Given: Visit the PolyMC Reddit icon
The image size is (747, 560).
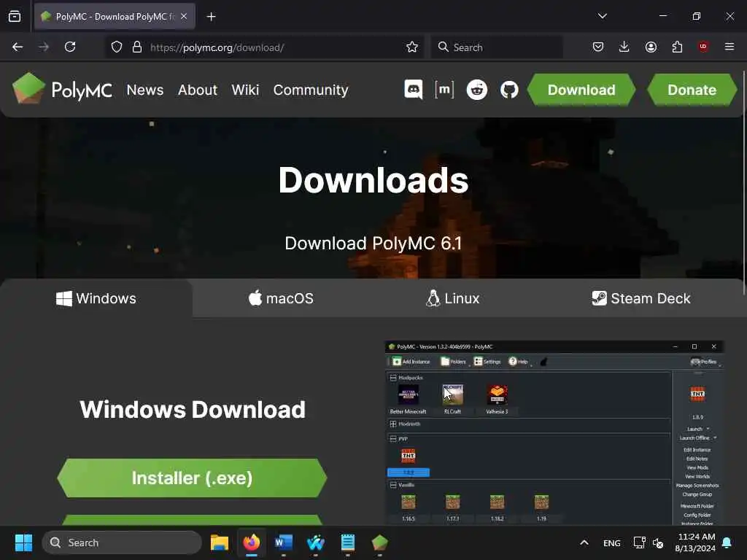Looking at the screenshot, I should pos(477,90).
